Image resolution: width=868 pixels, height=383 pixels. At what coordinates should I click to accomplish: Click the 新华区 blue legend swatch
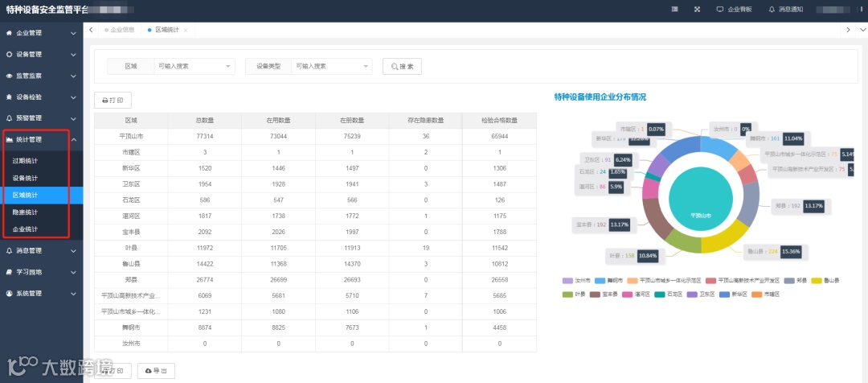point(724,294)
